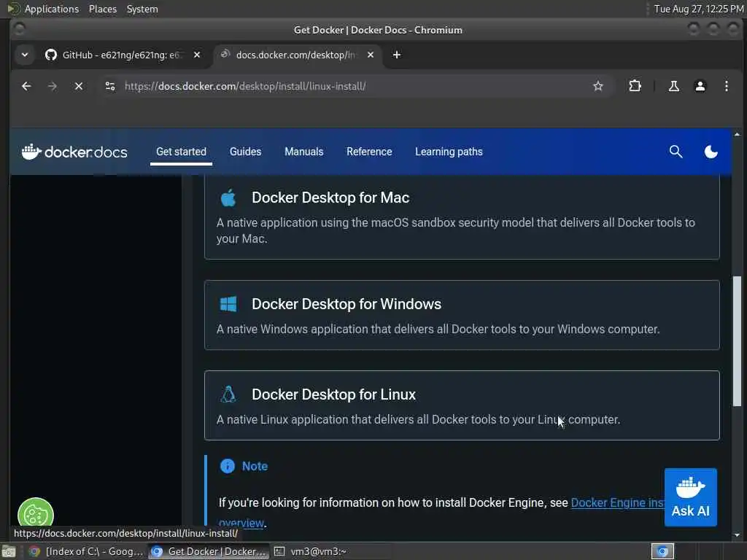
Task: Open Docker Desktop for Mac card
Action: [462, 217]
